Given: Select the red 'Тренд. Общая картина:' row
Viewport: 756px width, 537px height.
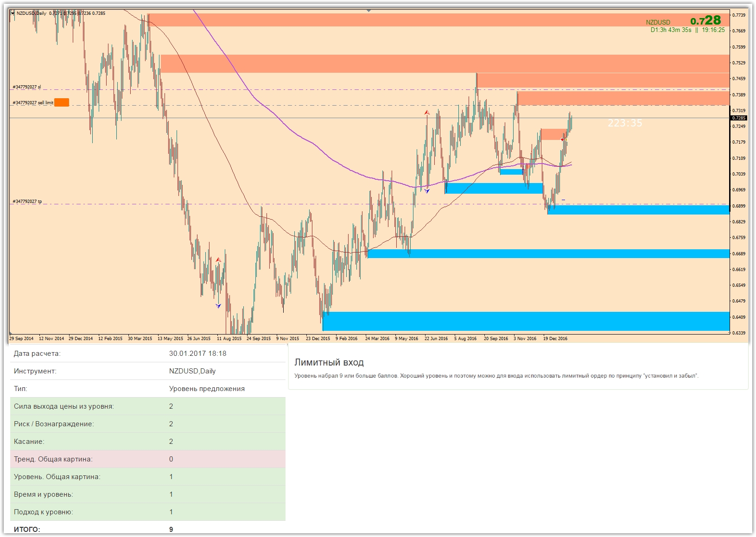Looking at the screenshot, I should tap(148, 459).
